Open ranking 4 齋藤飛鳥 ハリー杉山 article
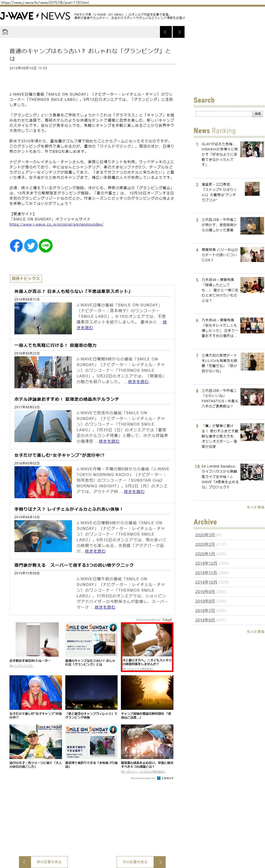The width and height of the screenshot is (265, 868). 220,255
